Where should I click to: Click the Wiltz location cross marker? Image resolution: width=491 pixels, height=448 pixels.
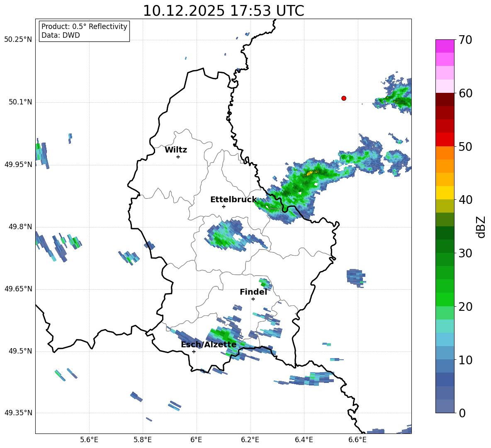tap(178, 157)
